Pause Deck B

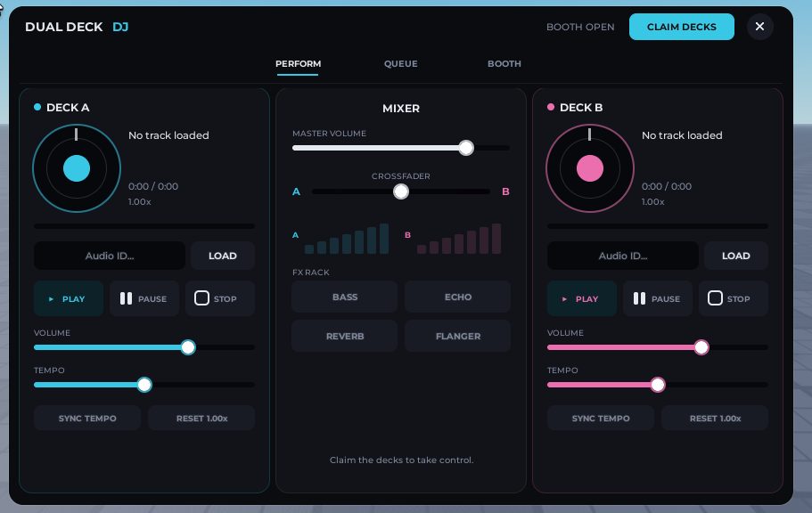pos(657,298)
